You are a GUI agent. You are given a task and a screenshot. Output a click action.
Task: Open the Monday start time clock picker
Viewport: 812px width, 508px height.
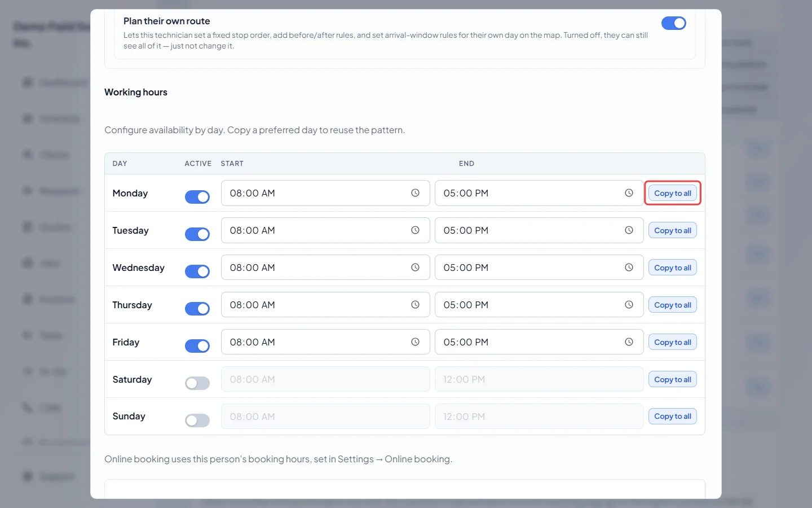(415, 193)
